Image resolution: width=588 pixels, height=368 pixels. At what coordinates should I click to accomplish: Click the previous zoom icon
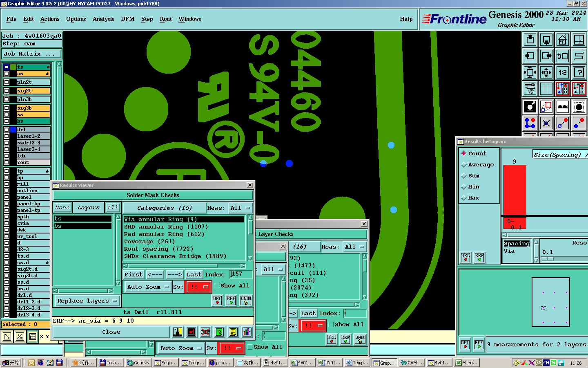563,56
